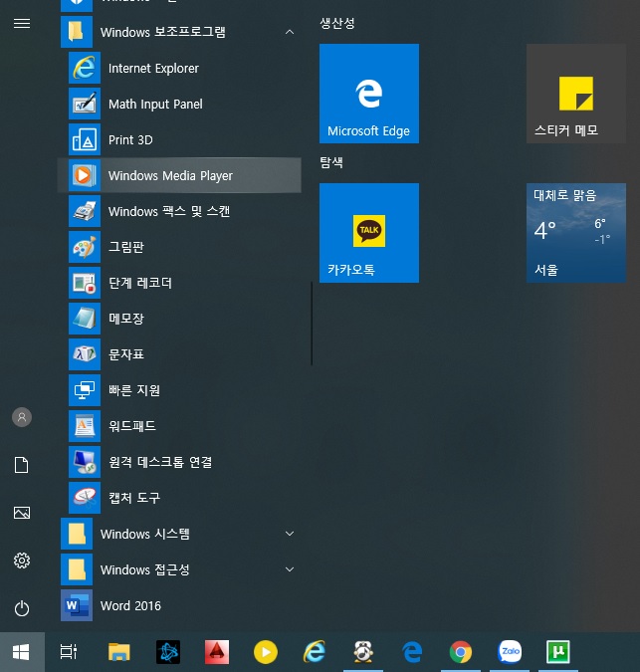The width and height of the screenshot is (640, 672).
Task: Click the Internet Explorer icon in app list
Action: click(x=85, y=68)
